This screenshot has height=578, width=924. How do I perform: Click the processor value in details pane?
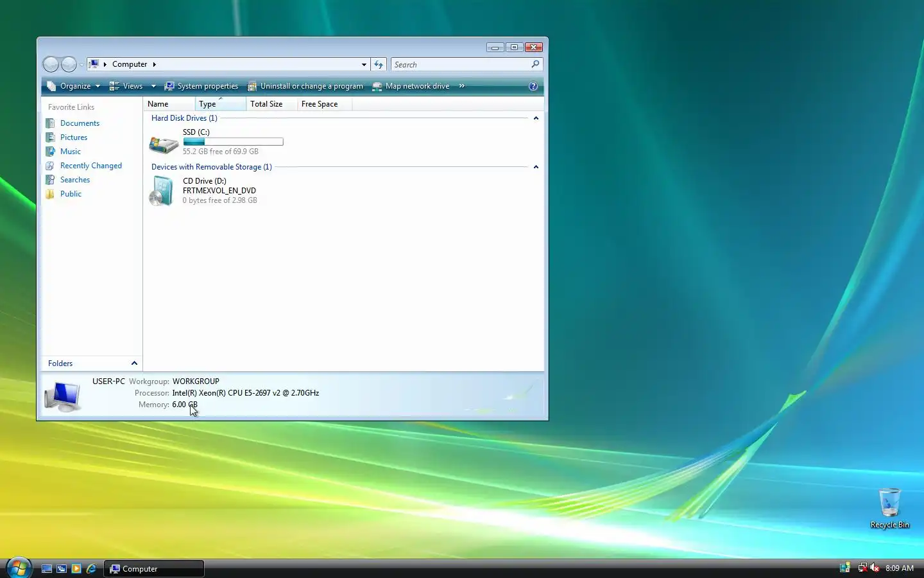pyautogui.click(x=246, y=393)
